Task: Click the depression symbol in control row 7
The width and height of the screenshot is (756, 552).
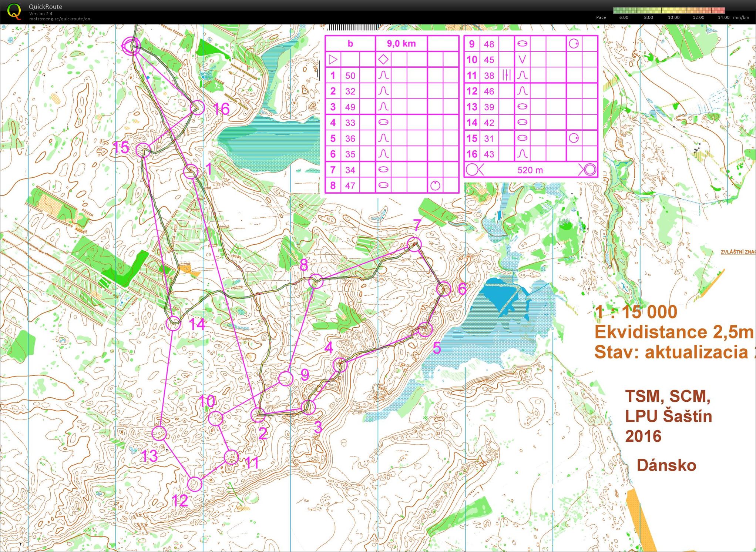Action: (x=383, y=170)
